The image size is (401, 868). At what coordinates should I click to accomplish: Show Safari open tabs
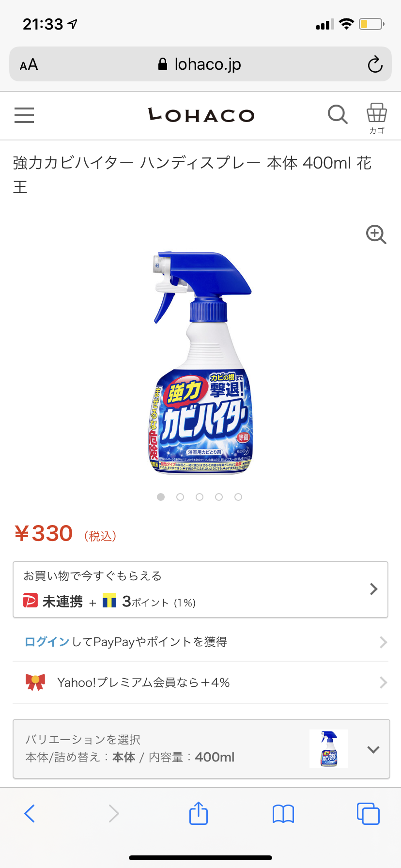(368, 813)
